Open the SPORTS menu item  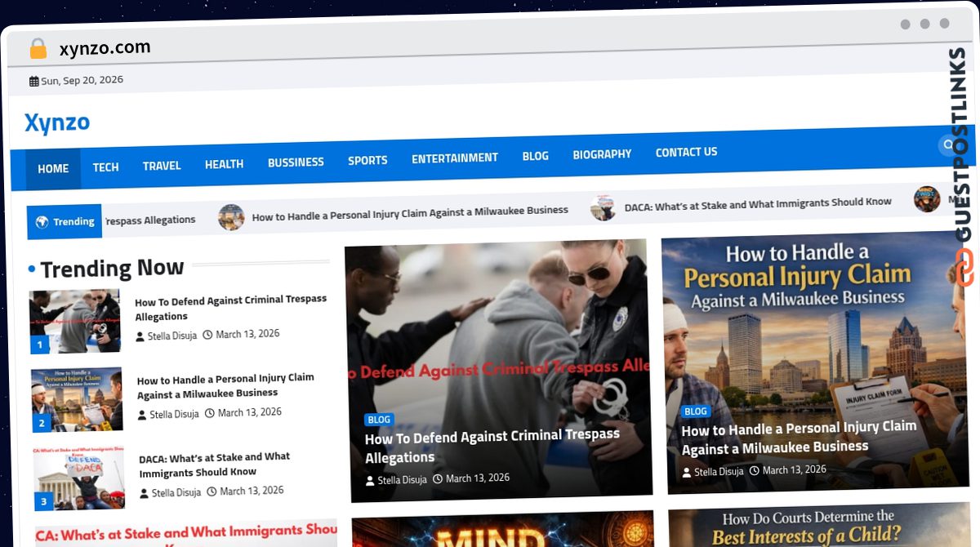click(367, 161)
